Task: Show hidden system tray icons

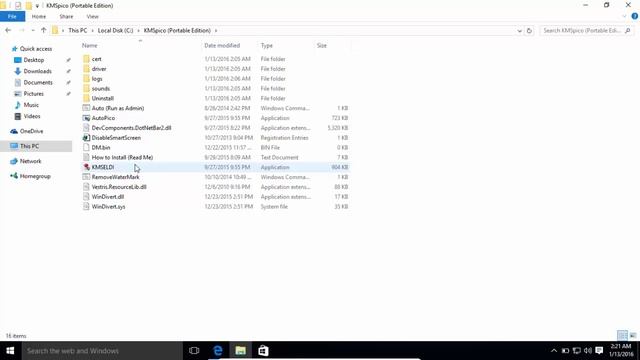Action: coord(553,351)
